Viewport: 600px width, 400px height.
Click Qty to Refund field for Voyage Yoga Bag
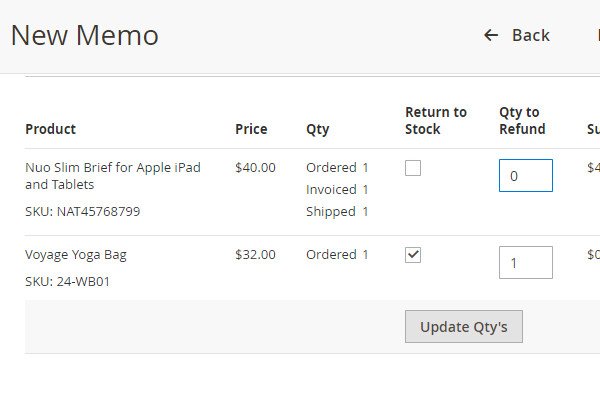pyautogui.click(x=525, y=263)
